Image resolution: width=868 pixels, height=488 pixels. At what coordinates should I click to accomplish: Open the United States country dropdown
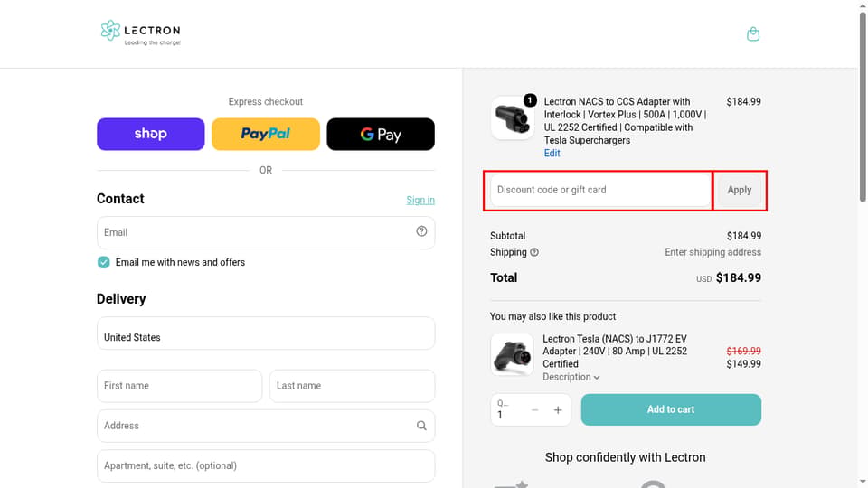(266, 333)
